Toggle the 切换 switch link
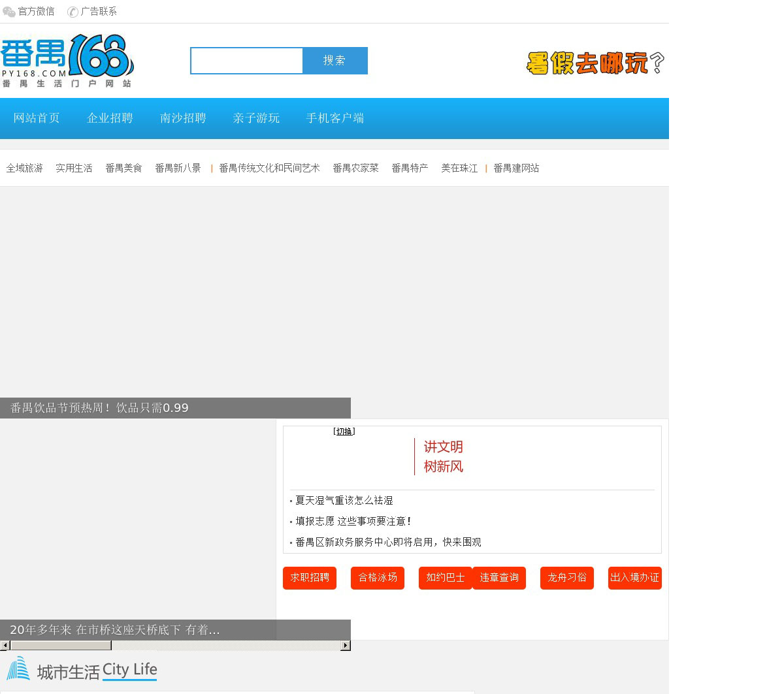Screen dimensions: 784x694 pyautogui.click(x=344, y=432)
